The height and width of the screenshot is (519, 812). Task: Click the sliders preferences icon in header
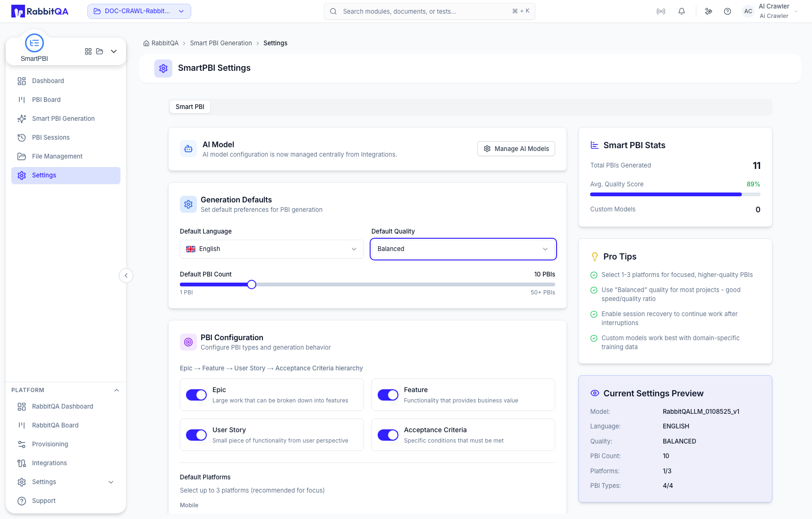(709, 11)
